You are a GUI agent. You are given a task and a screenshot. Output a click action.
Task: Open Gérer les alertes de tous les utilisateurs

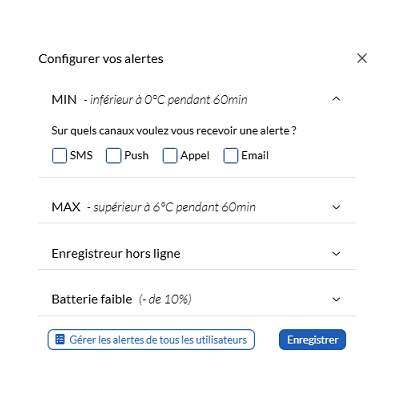tap(151, 340)
